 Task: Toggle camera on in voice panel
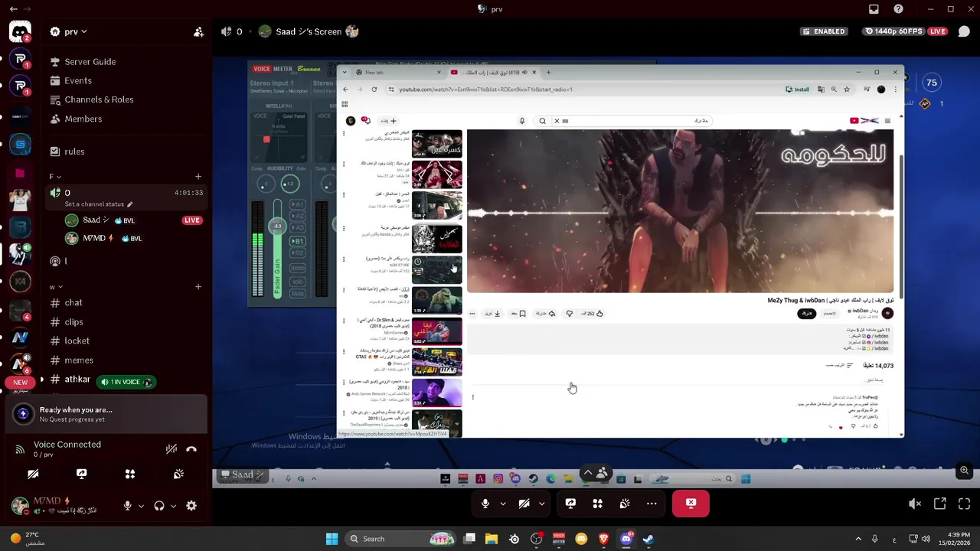[33, 474]
